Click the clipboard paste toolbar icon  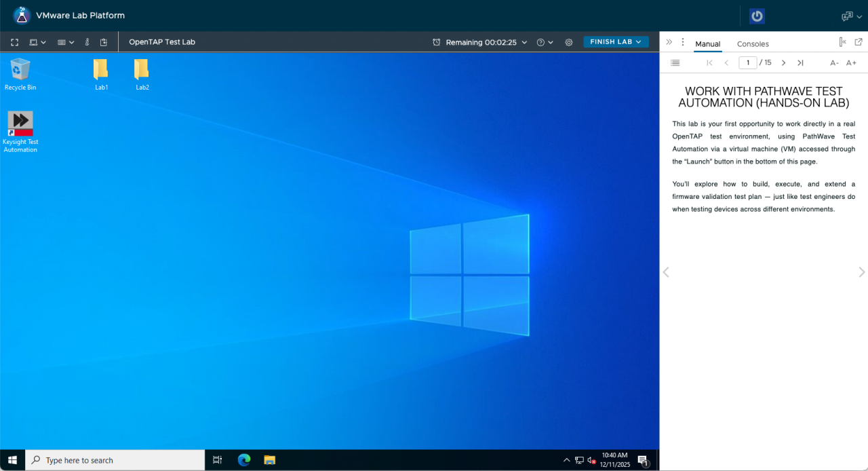(104, 42)
